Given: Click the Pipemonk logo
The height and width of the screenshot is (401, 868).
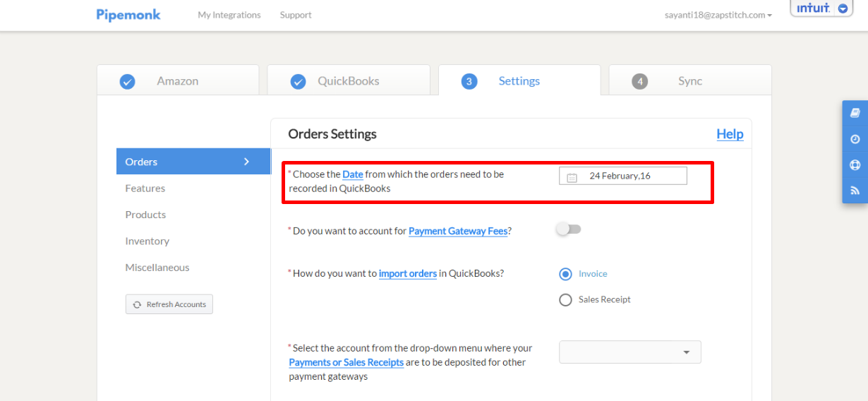Looking at the screenshot, I should coord(128,15).
